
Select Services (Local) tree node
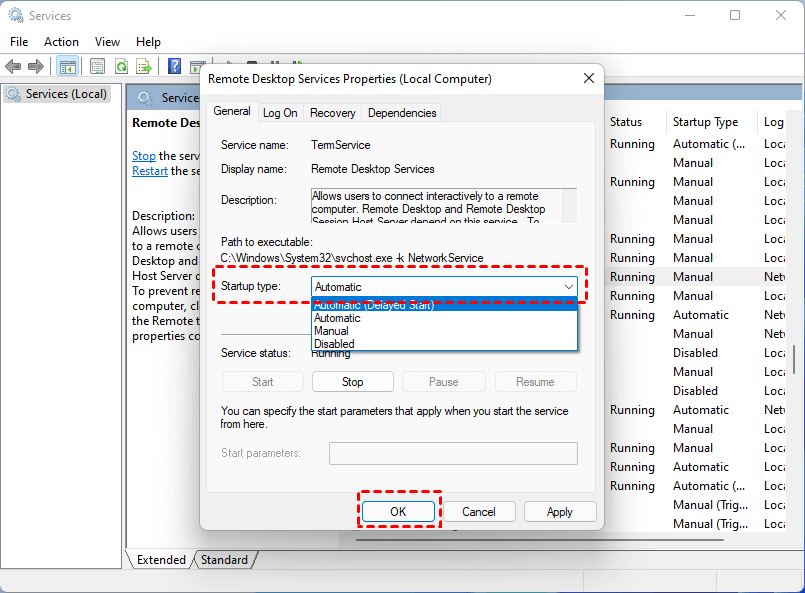click(x=56, y=94)
